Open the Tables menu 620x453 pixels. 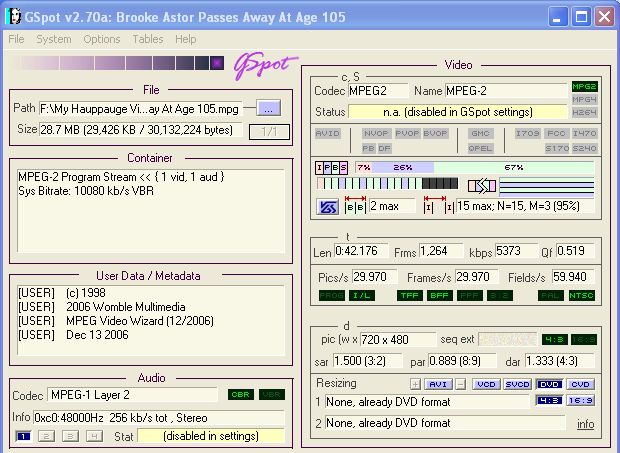click(x=148, y=39)
